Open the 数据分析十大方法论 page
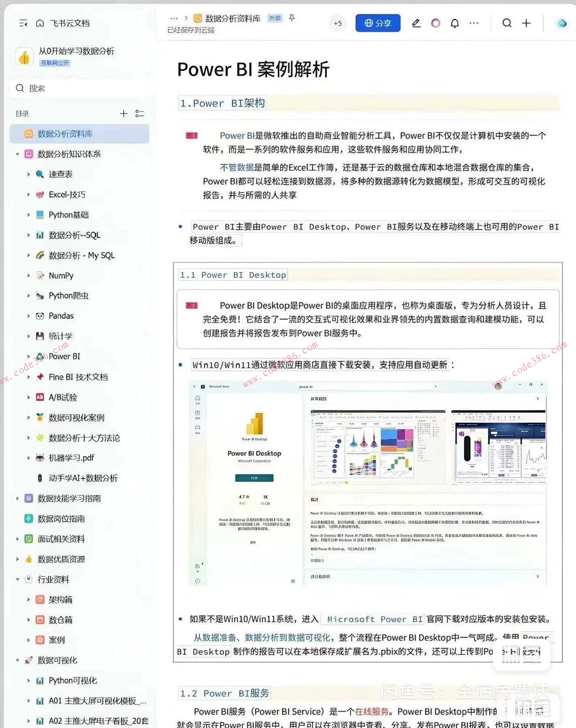Image resolution: width=576 pixels, height=728 pixels. tap(84, 438)
